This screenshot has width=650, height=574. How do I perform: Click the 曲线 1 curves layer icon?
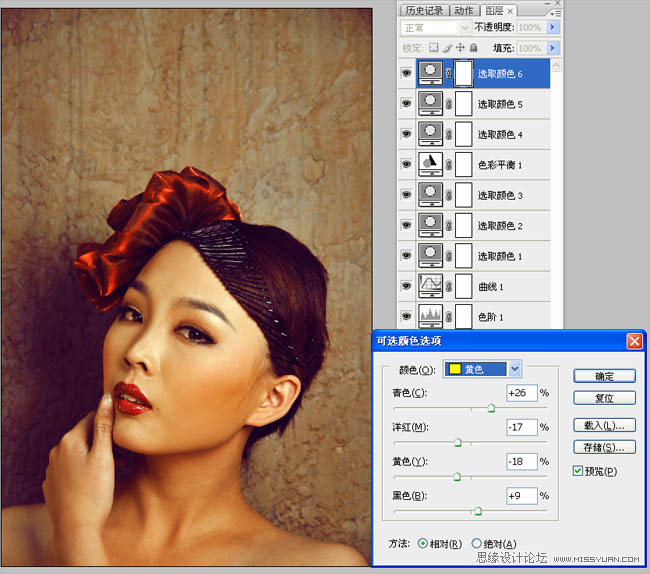430,286
